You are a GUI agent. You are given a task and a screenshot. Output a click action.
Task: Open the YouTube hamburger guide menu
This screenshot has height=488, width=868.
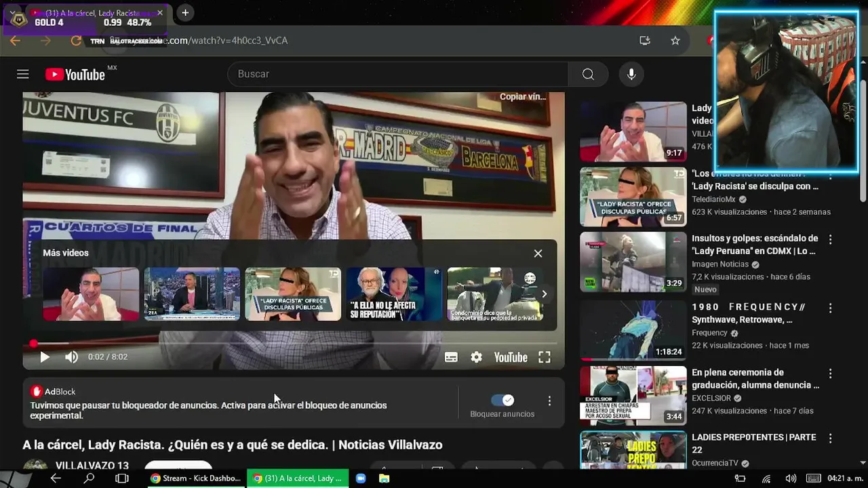tap(23, 75)
